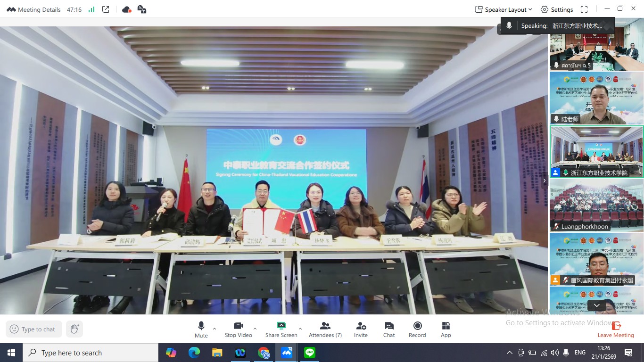Toggle raise hand icon
Image resolution: width=644 pixels, height=362 pixels.
coord(74,329)
